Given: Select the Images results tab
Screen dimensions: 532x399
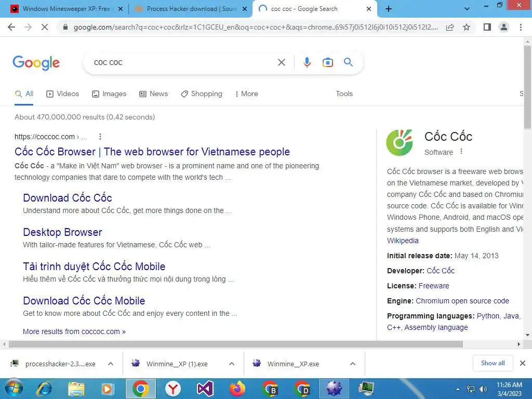Looking at the screenshot, I should pos(109,94).
